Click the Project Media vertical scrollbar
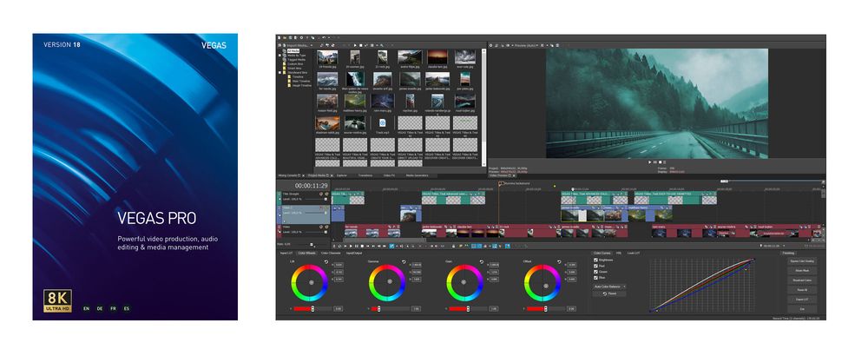The height and width of the screenshot is (356, 868). [483, 108]
